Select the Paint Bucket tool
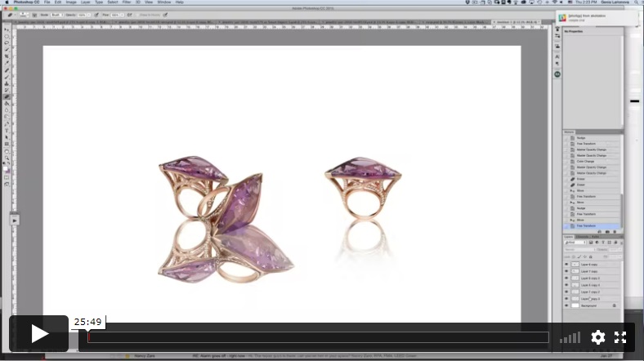The width and height of the screenshot is (644, 361). pyautogui.click(x=7, y=104)
